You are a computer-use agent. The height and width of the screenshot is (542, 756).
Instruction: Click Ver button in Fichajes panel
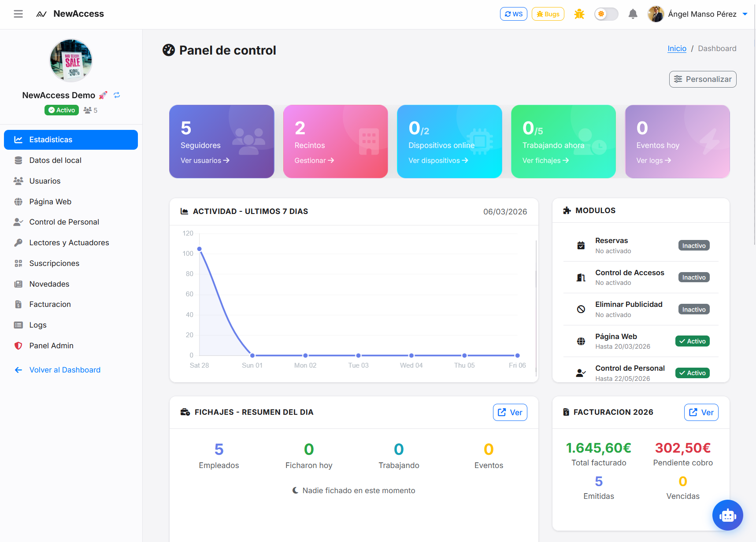pyautogui.click(x=510, y=413)
